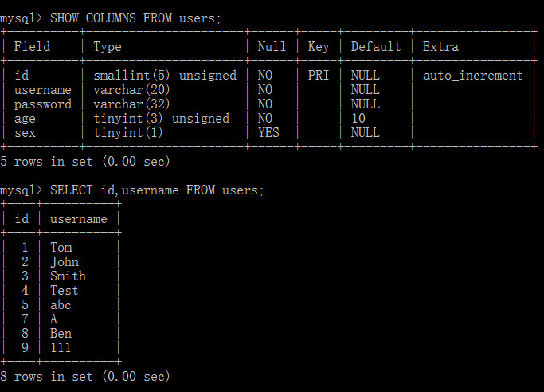This screenshot has height=392, width=544.
Task: Click the YES null value for sex
Action: [x=268, y=132]
